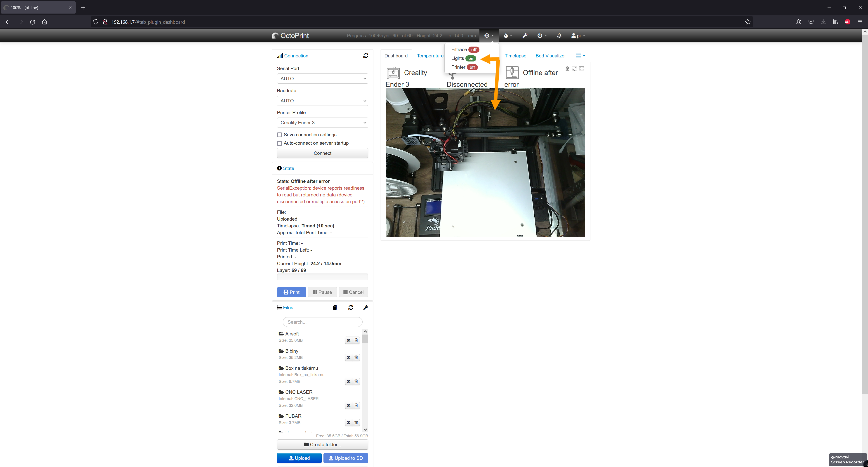The image size is (868, 467).
Task: Click Create folder button
Action: click(323, 444)
